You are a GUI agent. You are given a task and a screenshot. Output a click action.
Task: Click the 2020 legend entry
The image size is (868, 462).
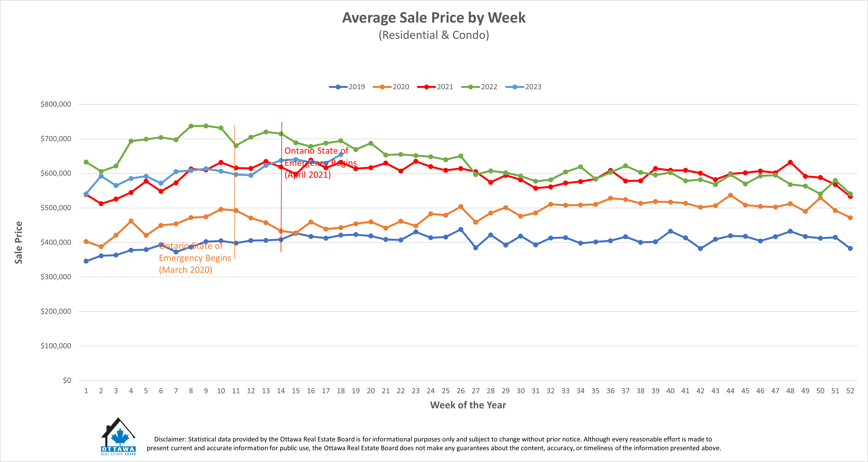click(391, 87)
